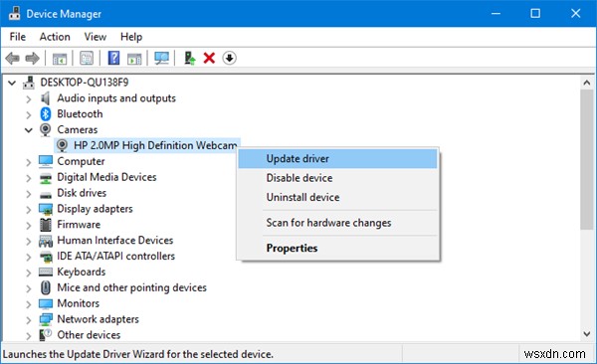This screenshot has height=364, width=597.
Task: Toggle the show/hide action pane icon
Action: point(134,59)
